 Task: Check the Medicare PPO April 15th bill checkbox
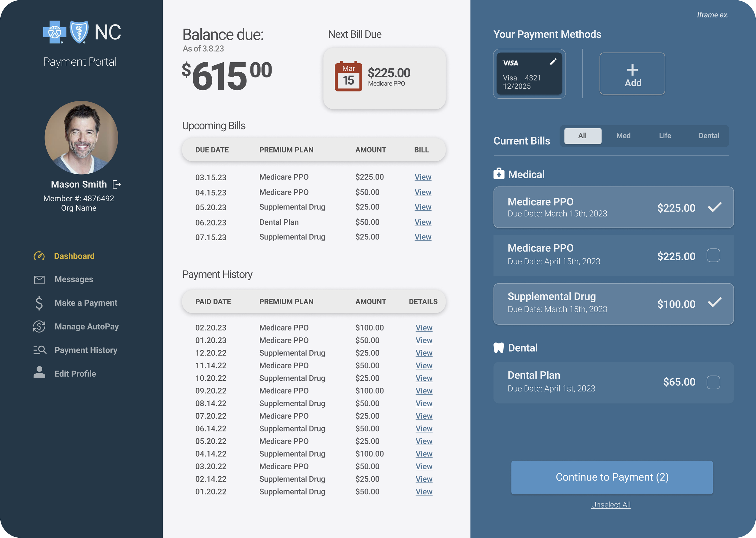tap(713, 255)
